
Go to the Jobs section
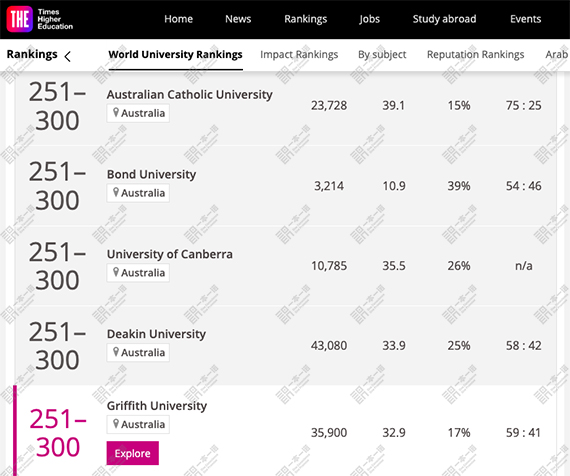click(369, 19)
